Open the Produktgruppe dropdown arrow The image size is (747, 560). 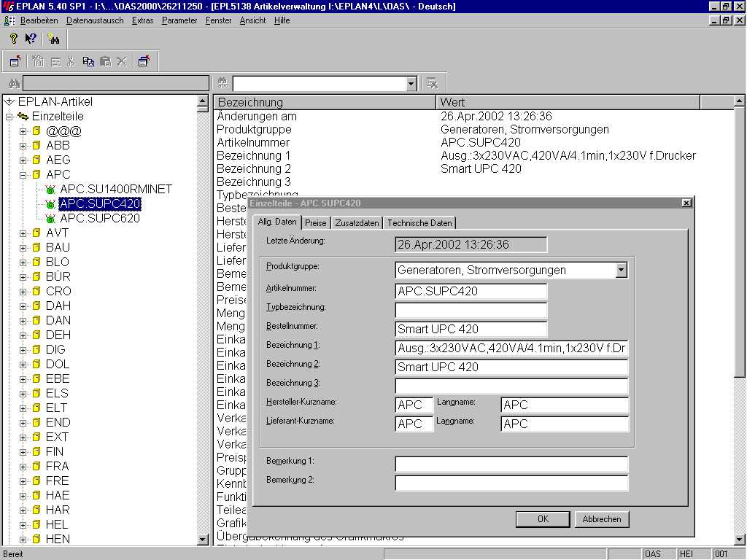coord(621,271)
